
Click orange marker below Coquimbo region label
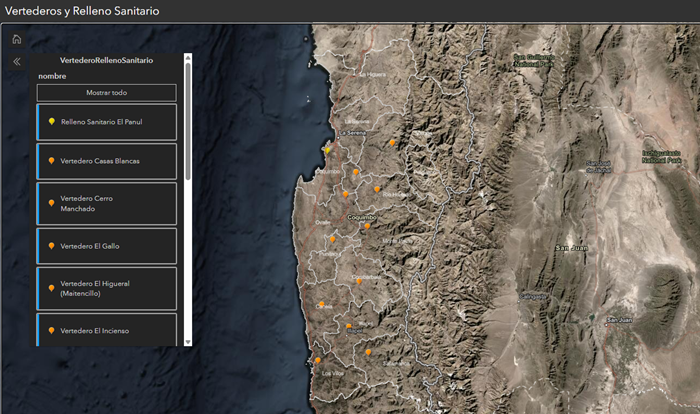tap(367, 226)
